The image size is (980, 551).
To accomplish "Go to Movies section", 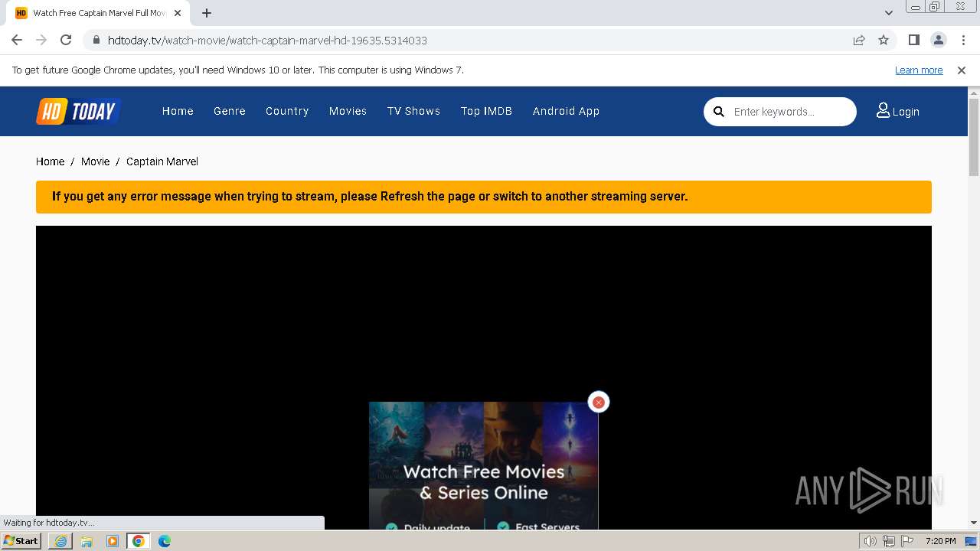I will point(348,111).
